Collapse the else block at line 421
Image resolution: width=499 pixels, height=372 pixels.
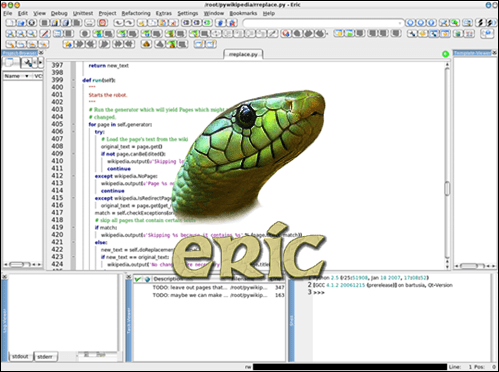[74, 242]
